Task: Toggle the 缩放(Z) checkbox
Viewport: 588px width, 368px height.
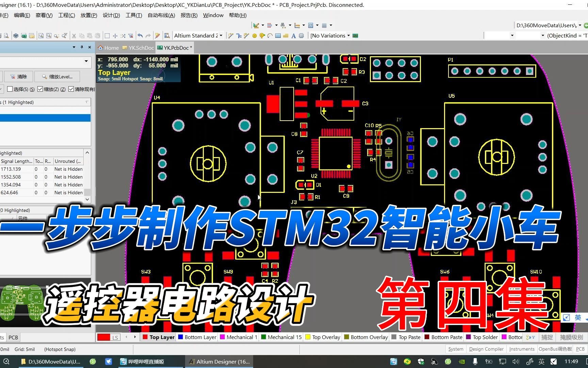Action: point(40,89)
